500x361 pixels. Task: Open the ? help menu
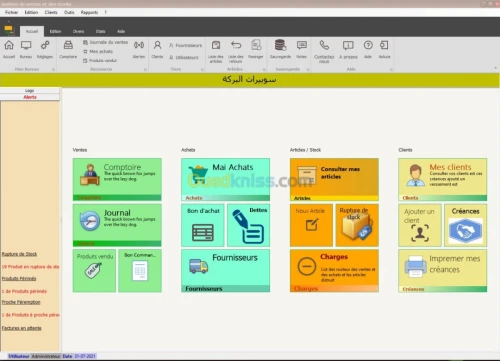106,12
